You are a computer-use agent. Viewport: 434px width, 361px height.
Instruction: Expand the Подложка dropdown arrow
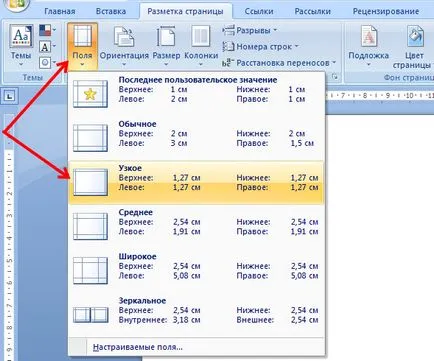(369, 65)
